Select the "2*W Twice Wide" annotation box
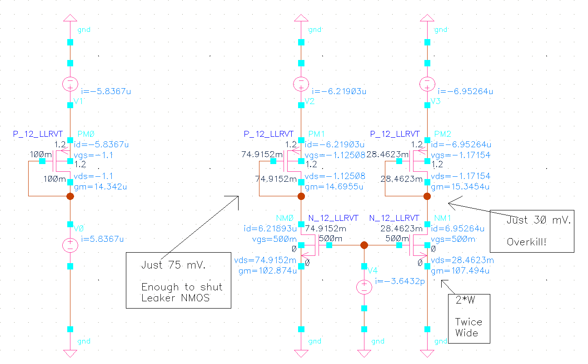Viewport: 588px width, 364px height. (468, 318)
